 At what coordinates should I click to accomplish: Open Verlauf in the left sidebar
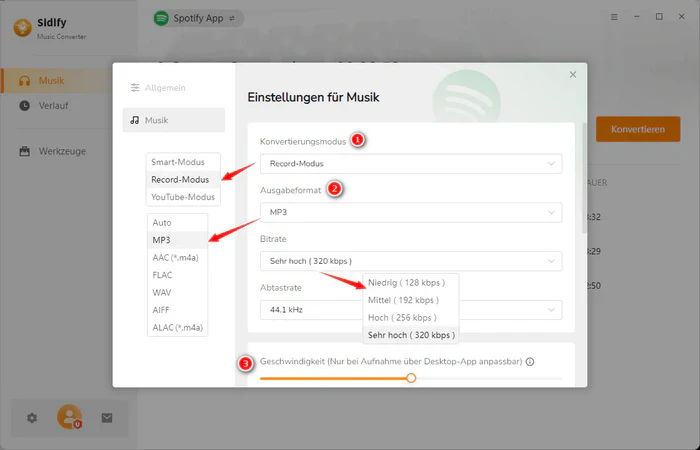[56, 106]
